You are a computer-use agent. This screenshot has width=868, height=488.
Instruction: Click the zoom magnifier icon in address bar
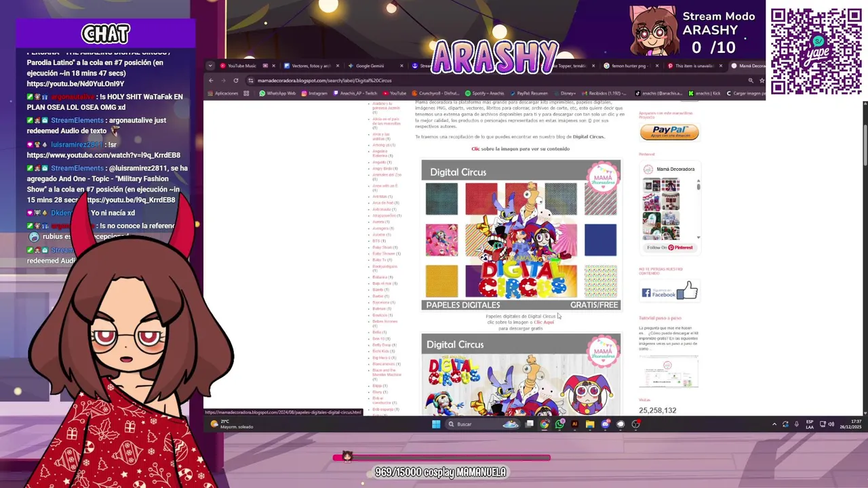click(x=751, y=81)
